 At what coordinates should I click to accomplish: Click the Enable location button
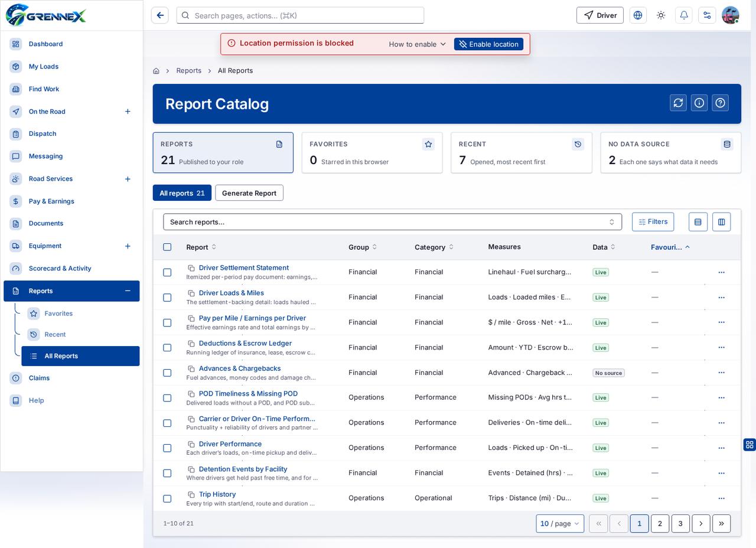tap(488, 44)
